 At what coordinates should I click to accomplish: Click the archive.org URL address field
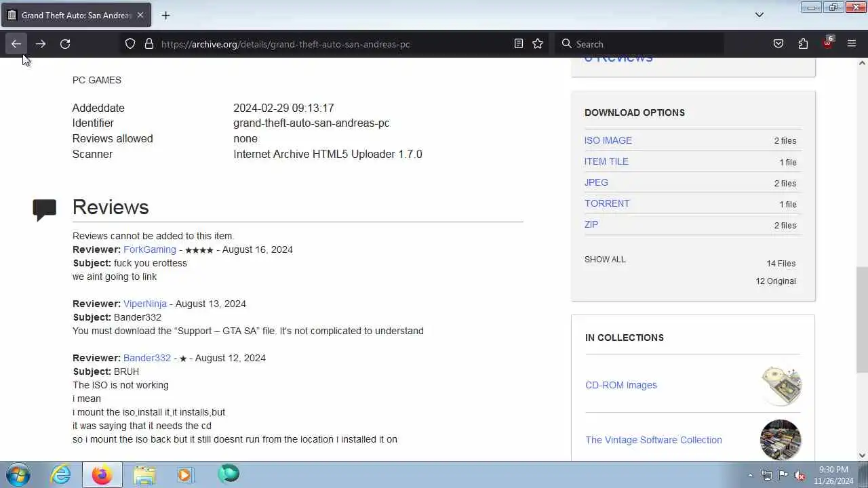(x=332, y=44)
